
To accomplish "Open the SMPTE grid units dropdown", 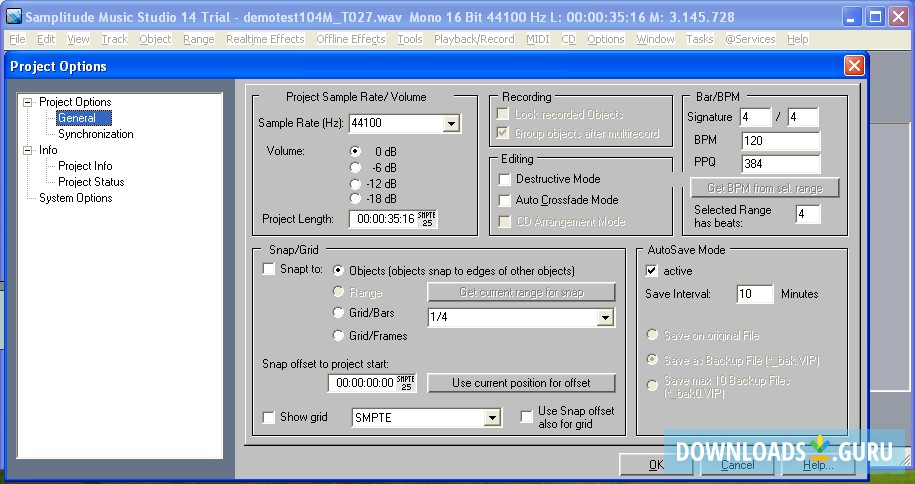I will (493, 417).
